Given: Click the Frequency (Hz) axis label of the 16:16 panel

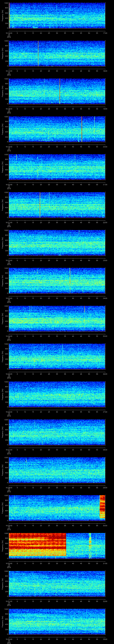Looking at the screenshot, I should point(3,16).
